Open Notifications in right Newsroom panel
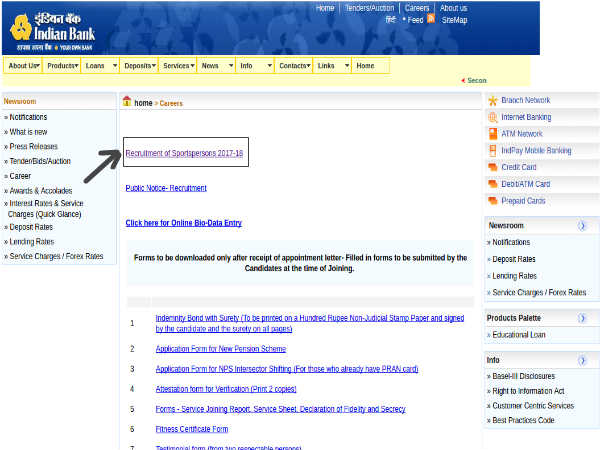Image resolution: width=600 pixels, height=450 pixels. pyautogui.click(x=511, y=242)
